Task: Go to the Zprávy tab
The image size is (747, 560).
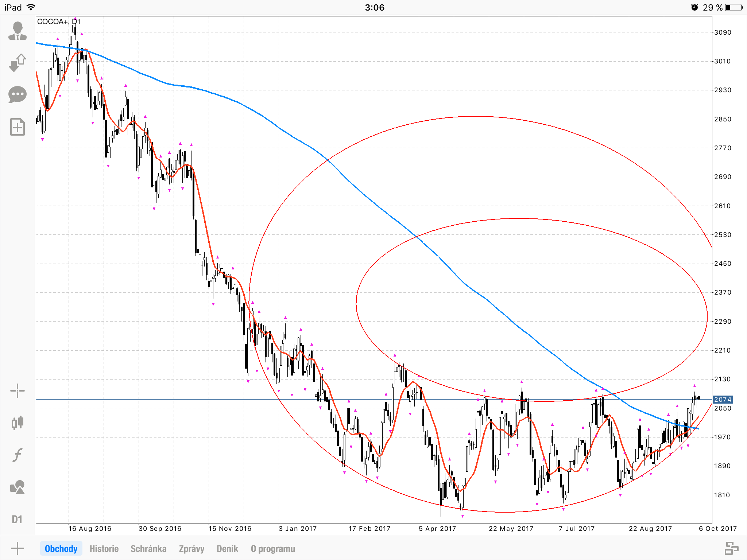Action: pyautogui.click(x=191, y=549)
